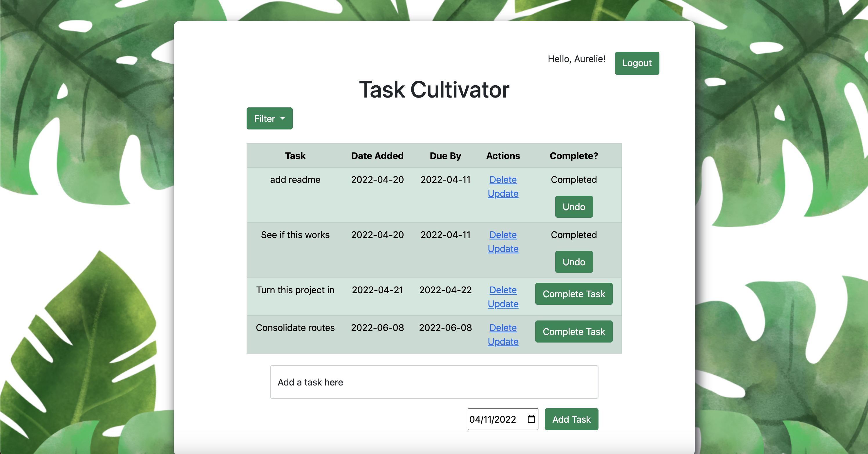Mark 'Turn this project in' as complete

[574, 294]
